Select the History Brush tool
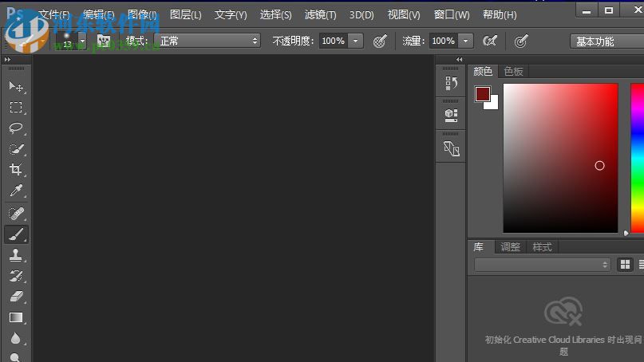 click(16, 276)
